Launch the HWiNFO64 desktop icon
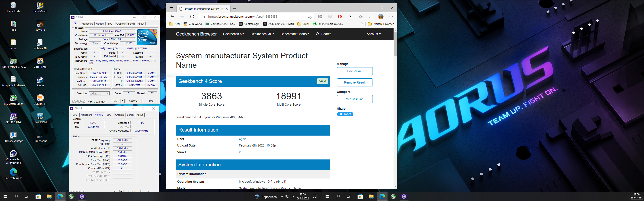644x201 pixels. (40, 119)
